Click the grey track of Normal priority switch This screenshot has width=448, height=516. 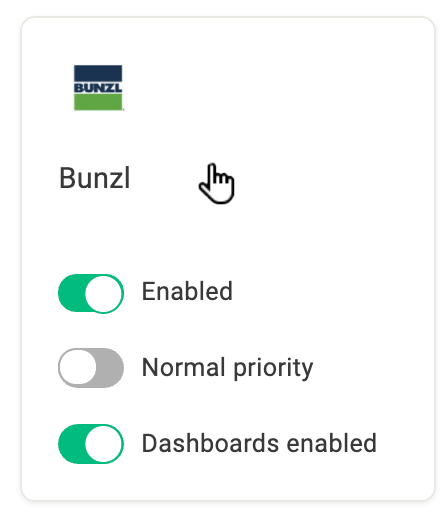pyautogui.click(x=110, y=368)
